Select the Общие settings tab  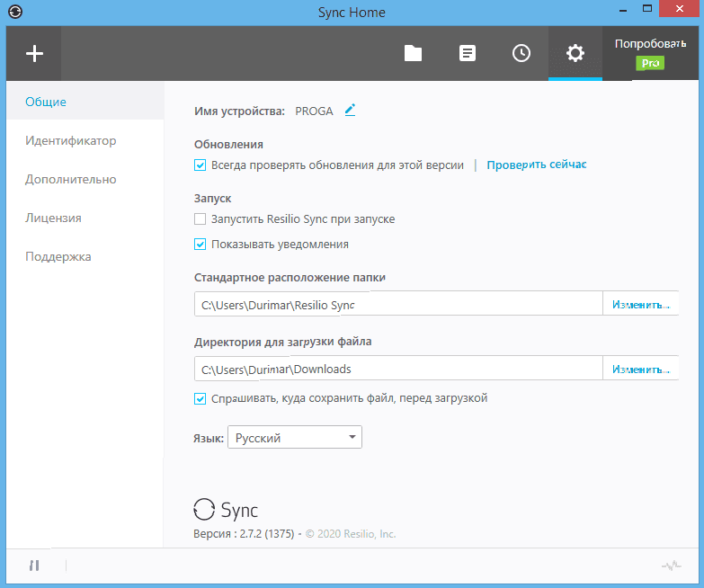[85, 102]
